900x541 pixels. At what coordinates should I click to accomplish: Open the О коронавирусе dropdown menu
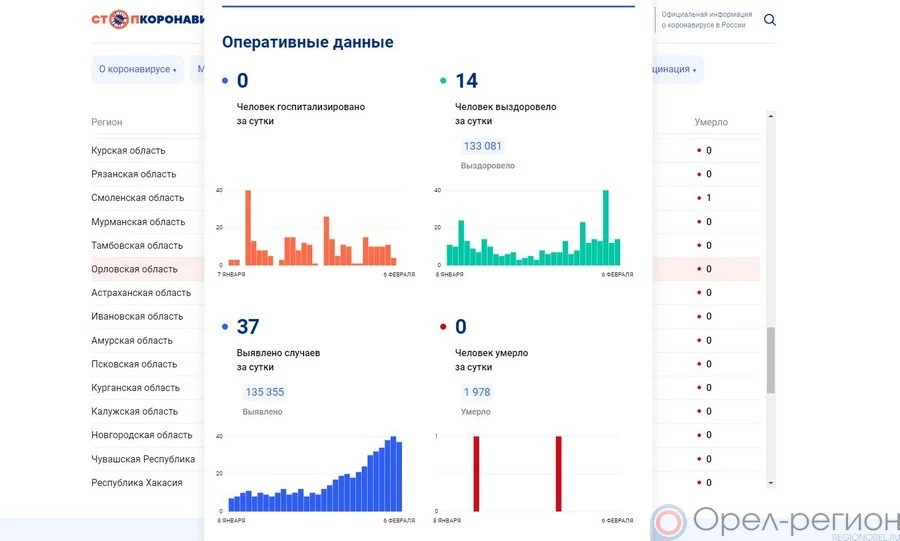point(137,70)
